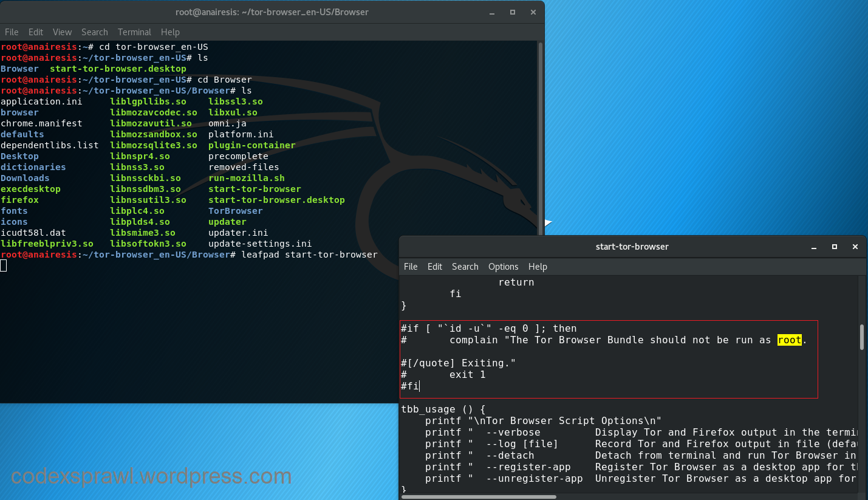Open the terminal View menu
The image size is (868, 500).
tap(62, 32)
